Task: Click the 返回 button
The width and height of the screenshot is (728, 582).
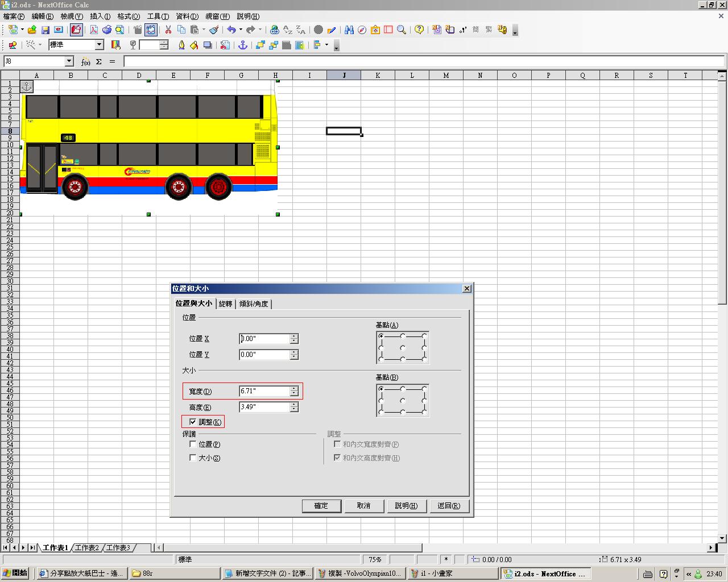Action: [x=449, y=506]
